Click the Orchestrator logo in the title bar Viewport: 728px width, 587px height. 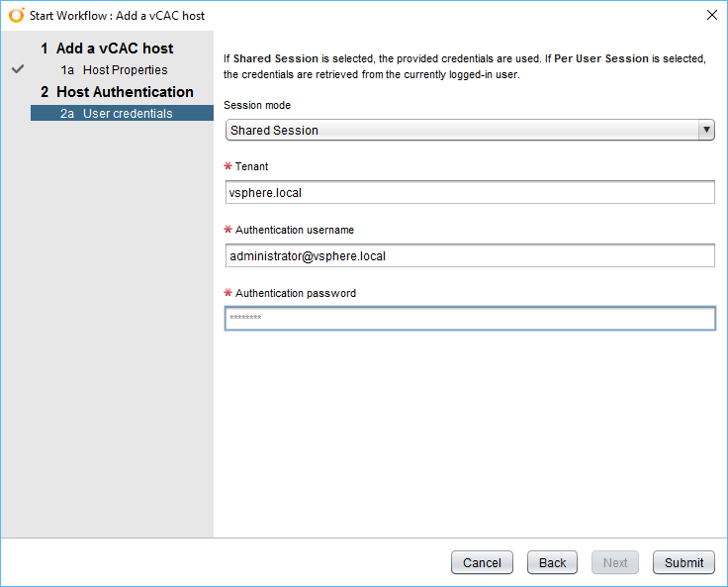pyautogui.click(x=16, y=16)
